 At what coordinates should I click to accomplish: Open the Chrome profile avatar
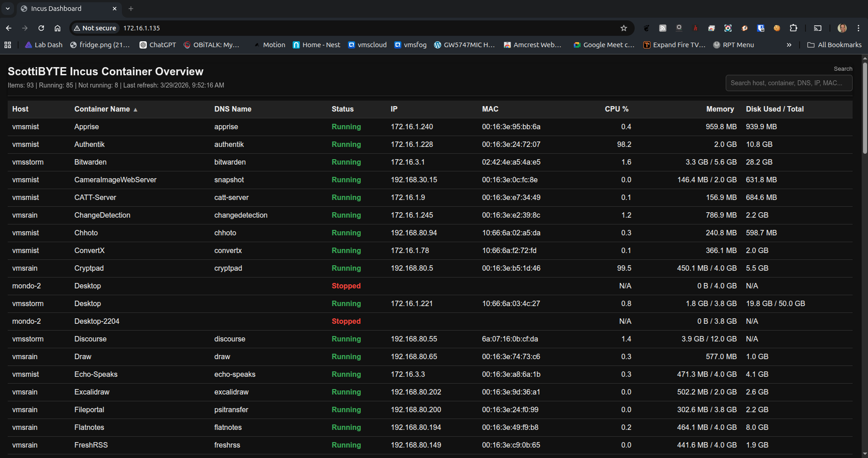[x=842, y=28]
